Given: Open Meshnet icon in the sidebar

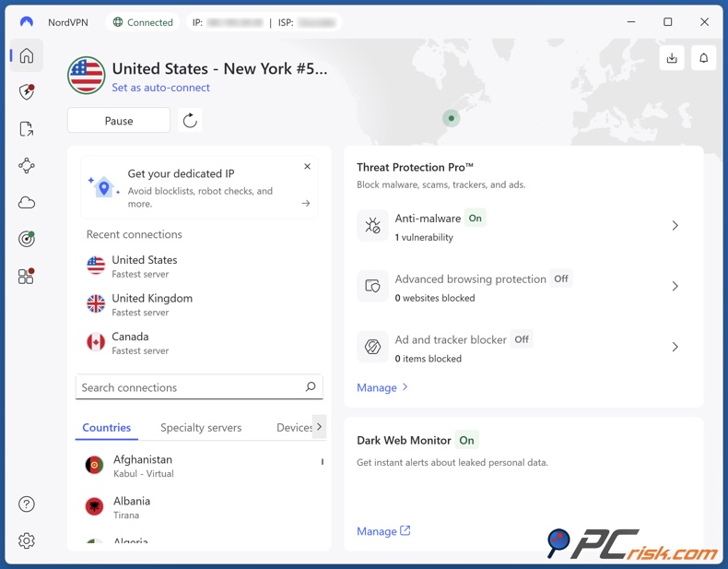Looking at the screenshot, I should (x=27, y=166).
